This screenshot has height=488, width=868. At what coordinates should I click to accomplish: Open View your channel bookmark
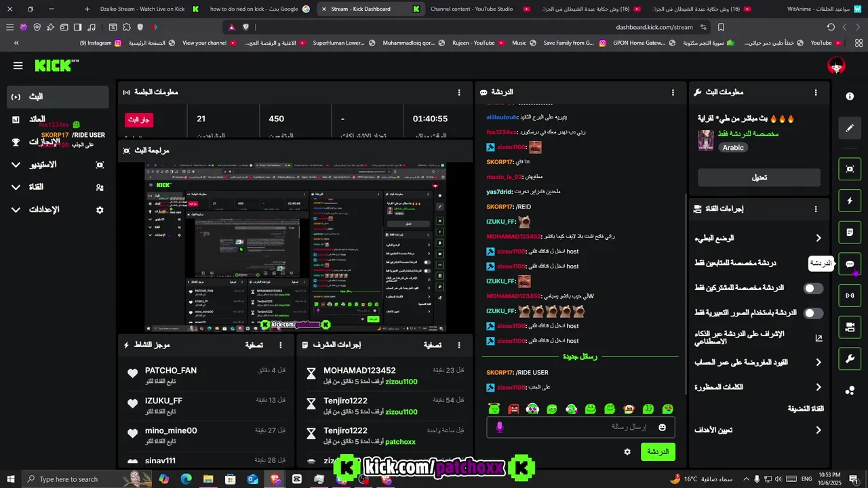[x=209, y=43]
